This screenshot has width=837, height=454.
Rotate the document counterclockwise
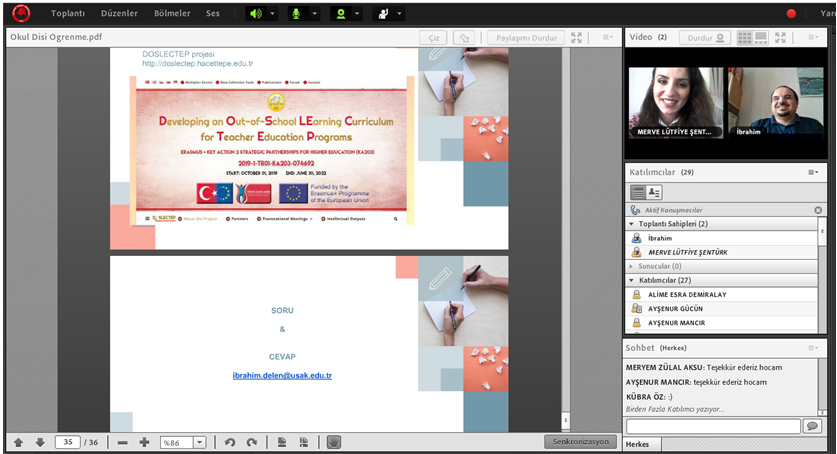point(230,442)
